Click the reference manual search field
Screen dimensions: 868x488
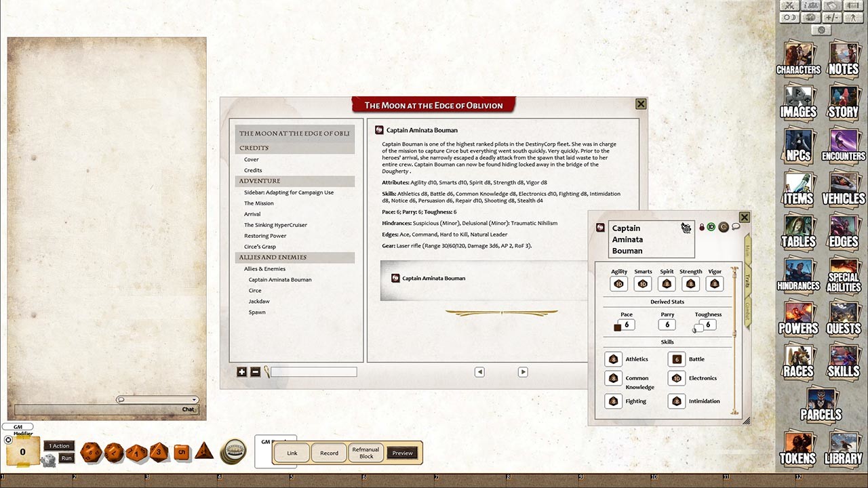click(x=313, y=372)
